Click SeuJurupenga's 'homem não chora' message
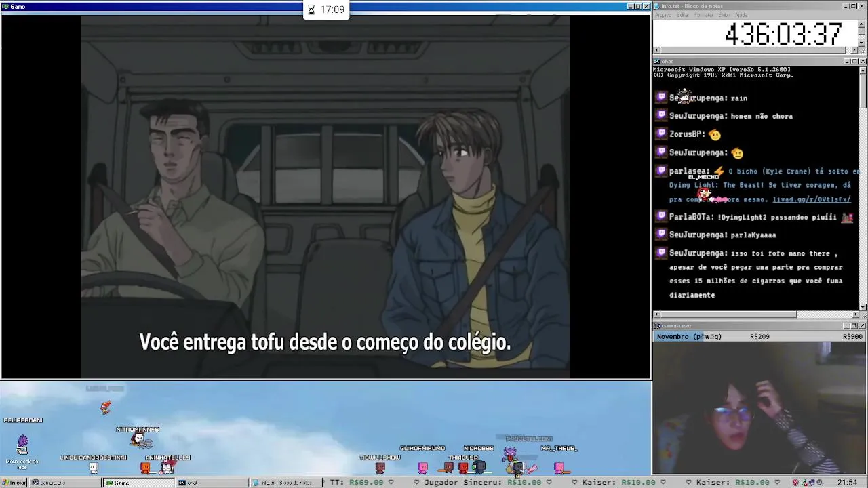Viewport: 868px width, 488px height. pyautogui.click(x=762, y=116)
